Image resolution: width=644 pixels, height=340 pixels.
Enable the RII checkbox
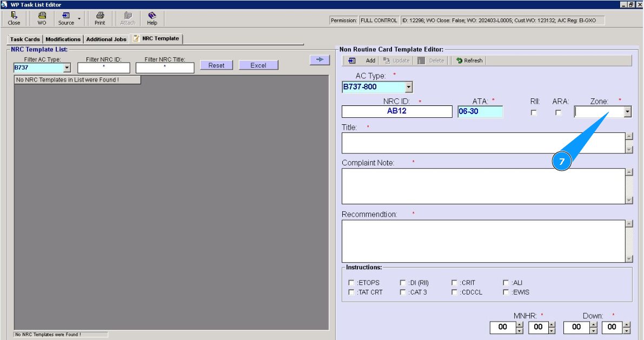coord(534,112)
